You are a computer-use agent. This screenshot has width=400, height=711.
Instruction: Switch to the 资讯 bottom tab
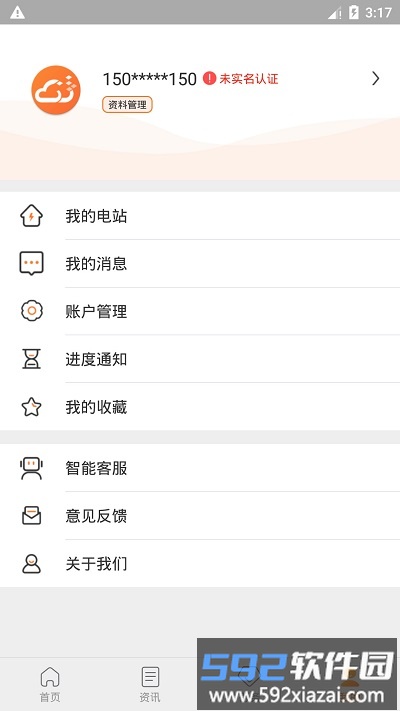coord(150,684)
